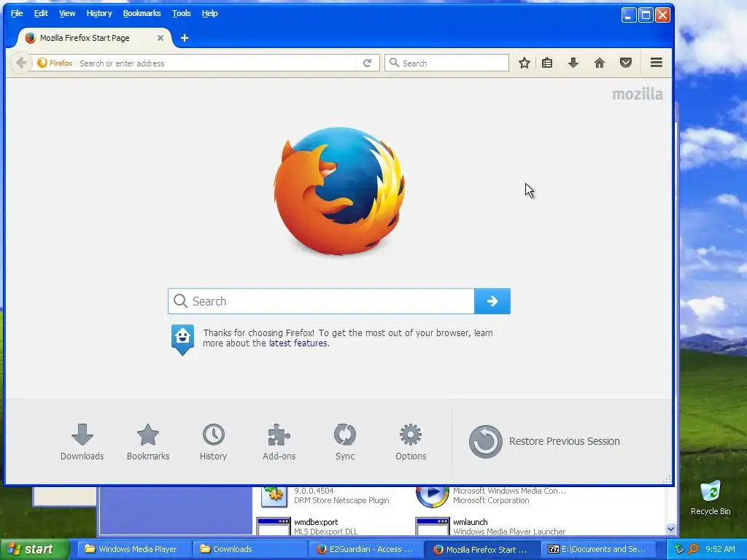747x560 pixels.
Task: Open the Bookmarks menu
Action: (x=142, y=13)
